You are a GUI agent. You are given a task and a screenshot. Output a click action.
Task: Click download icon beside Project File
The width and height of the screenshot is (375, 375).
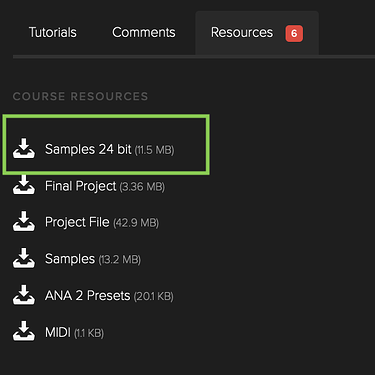24,221
